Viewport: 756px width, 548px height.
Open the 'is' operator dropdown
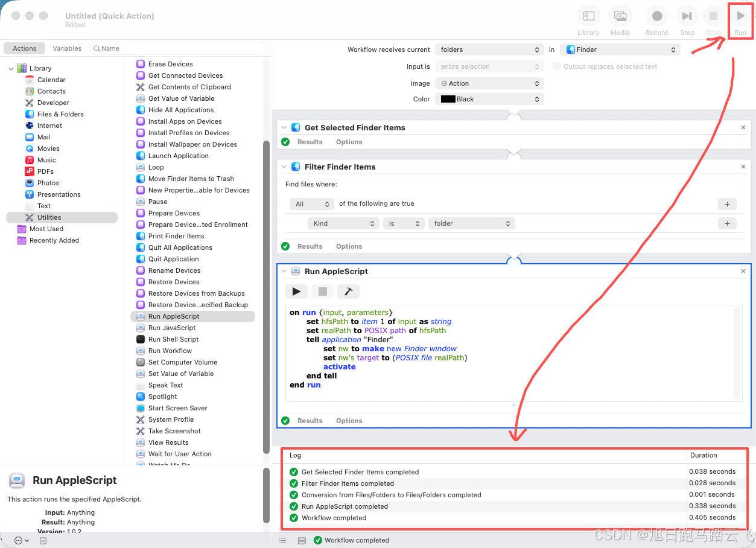click(x=404, y=223)
